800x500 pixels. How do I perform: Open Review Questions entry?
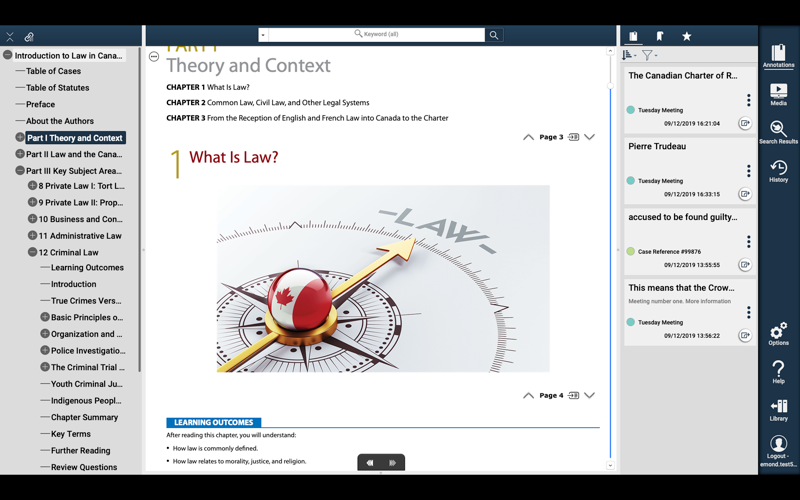pyautogui.click(x=84, y=467)
